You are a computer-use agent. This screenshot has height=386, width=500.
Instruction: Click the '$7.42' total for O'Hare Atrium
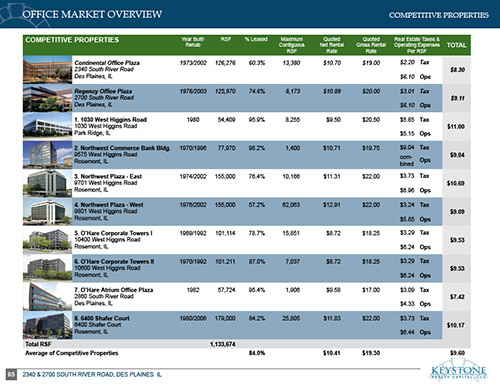click(457, 297)
